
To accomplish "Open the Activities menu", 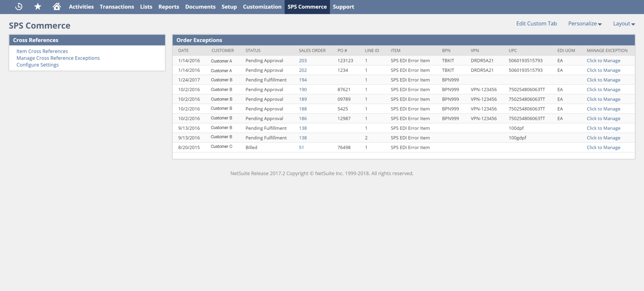I will [x=81, y=7].
